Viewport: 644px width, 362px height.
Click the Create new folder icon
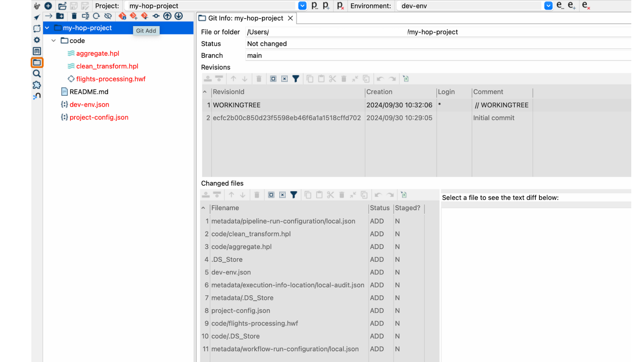(x=60, y=16)
